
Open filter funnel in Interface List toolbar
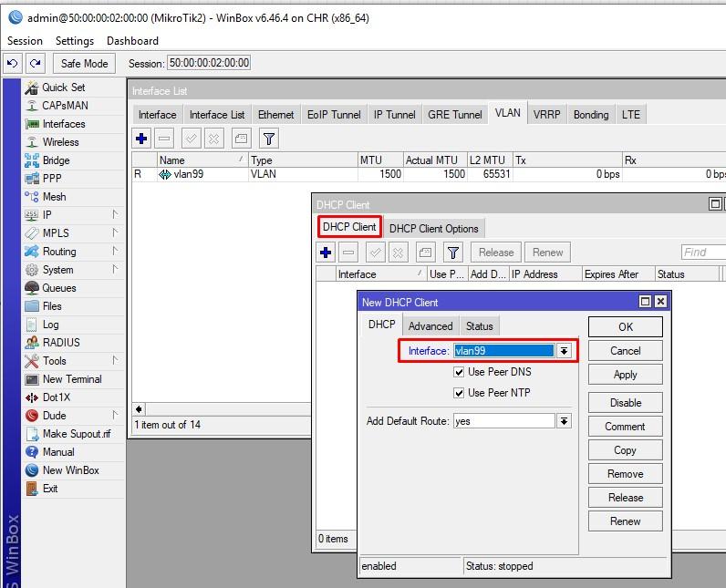[269, 139]
